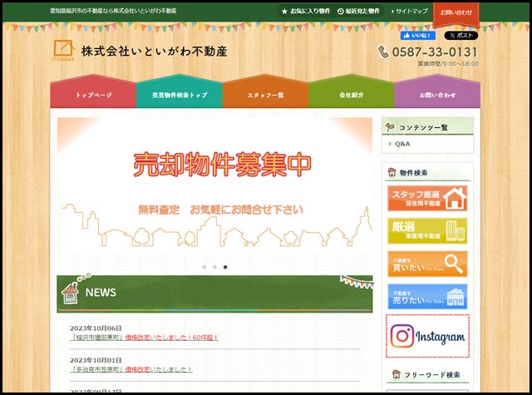Select the purple お問い合わせ navigation tab
The width and height of the screenshot is (532, 395).
(x=437, y=92)
